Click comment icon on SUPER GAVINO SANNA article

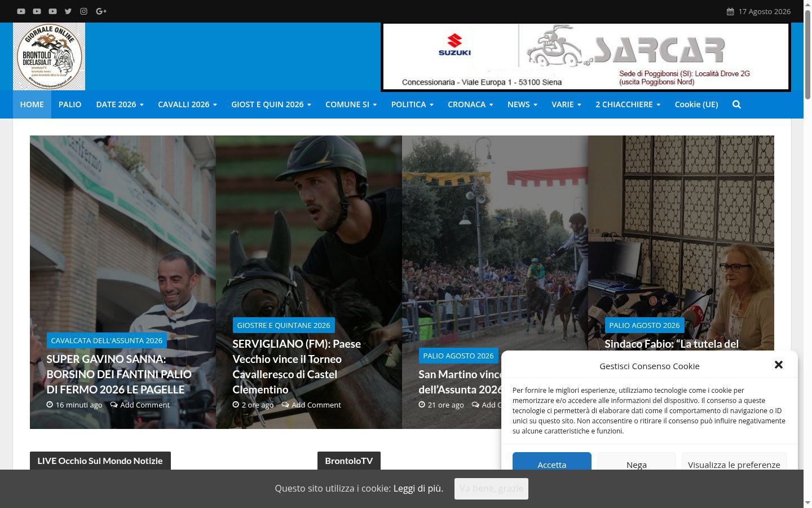coord(114,405)
